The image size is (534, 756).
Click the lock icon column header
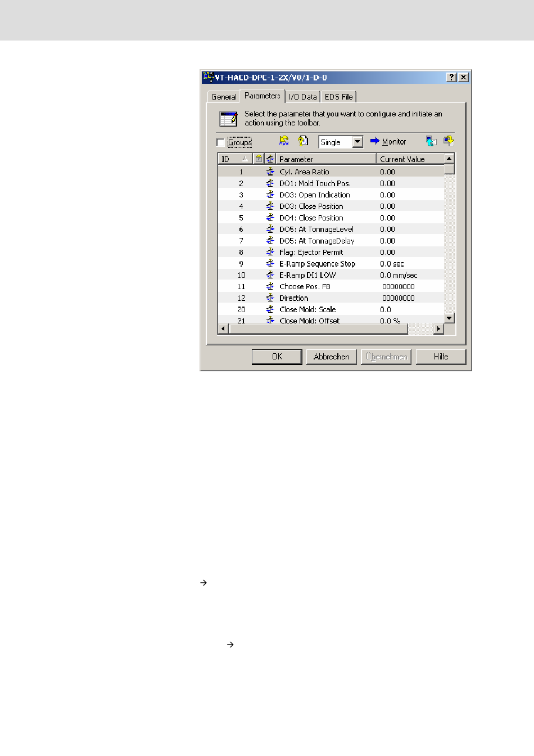(x=259, y=159)
